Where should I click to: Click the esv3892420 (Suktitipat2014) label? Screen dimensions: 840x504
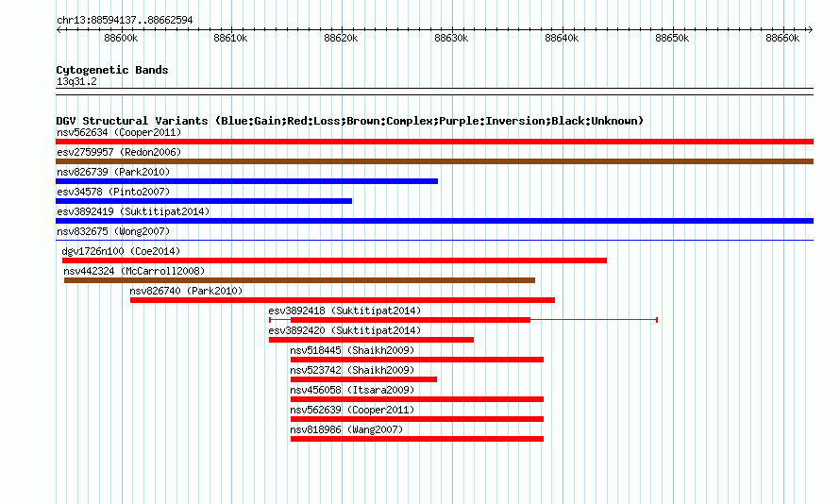[344, 330]
